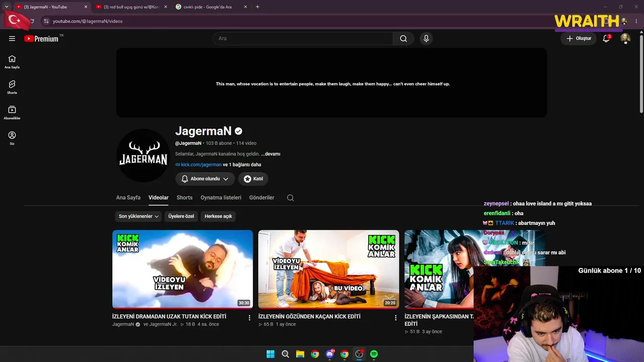Open a new browser tab
The height and width of the screenshot is (362, 644).
click(258, 7)
